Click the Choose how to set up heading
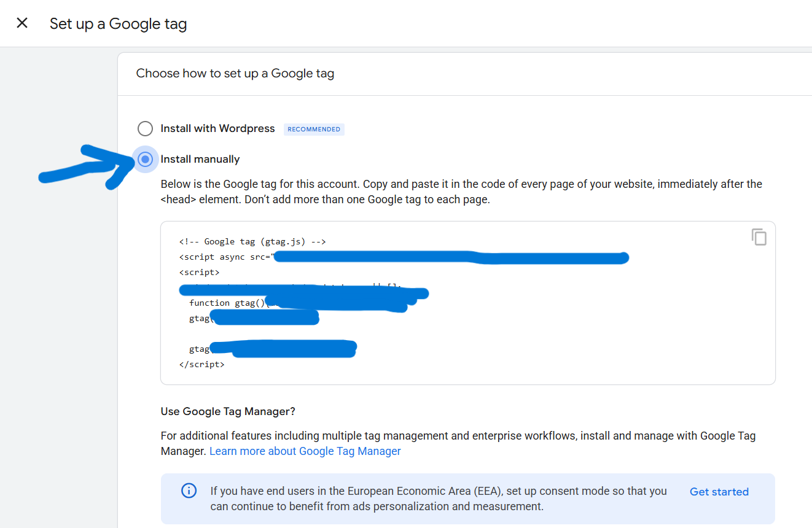Screen dimensions: 812x528 coord(235,74)
